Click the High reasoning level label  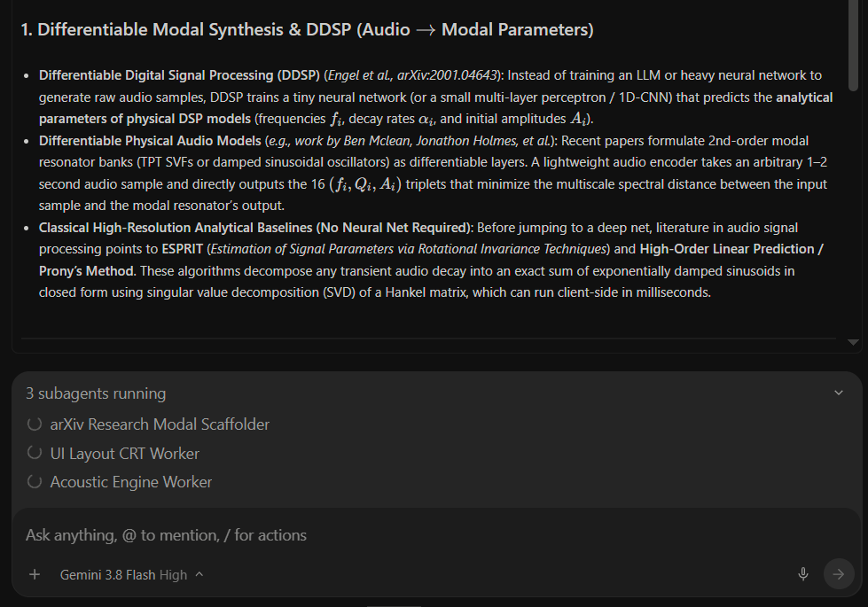173,575
